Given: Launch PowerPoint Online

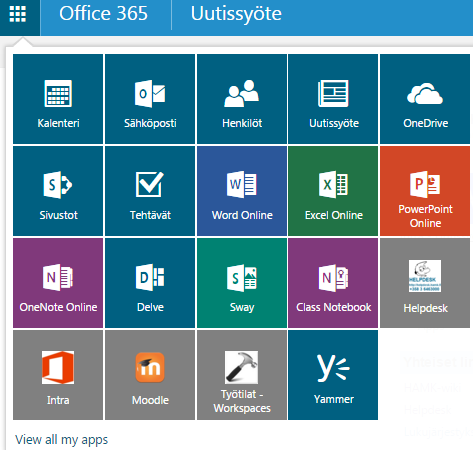Looking at the screenshot, I should pyautogui.click(x=425, y=191).
